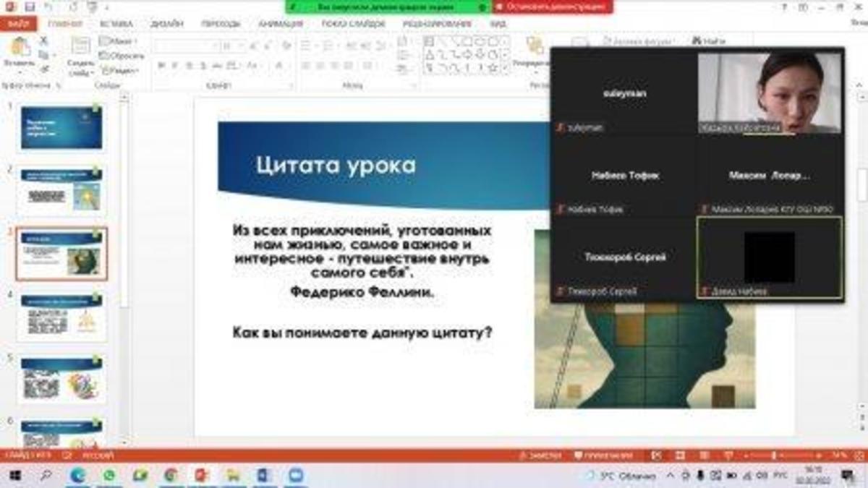868x488 pixels.
Task: Click the PowerPoint icon on the taskbar
Action: [201, 475]
